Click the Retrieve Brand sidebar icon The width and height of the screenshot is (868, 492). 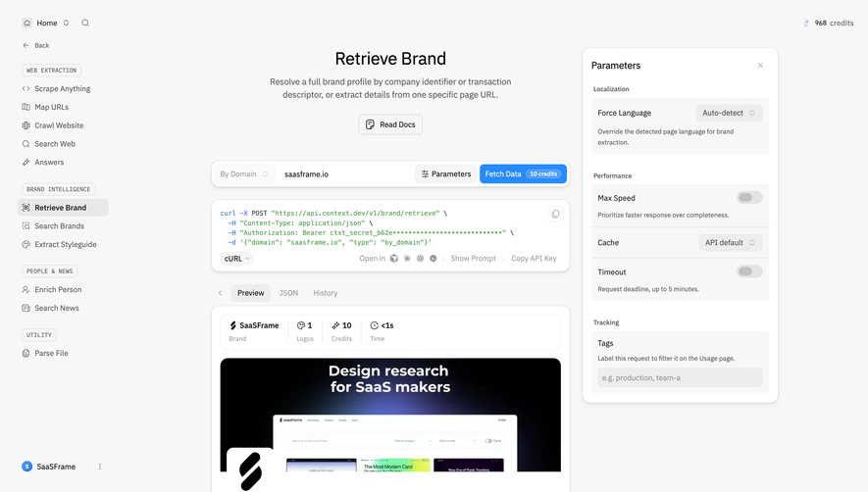tap(26, 208)
